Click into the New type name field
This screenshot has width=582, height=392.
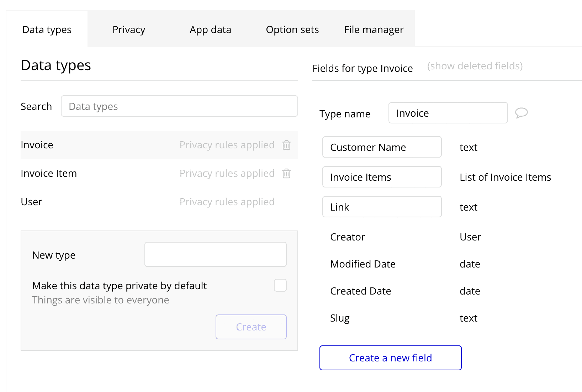(215, 254)
